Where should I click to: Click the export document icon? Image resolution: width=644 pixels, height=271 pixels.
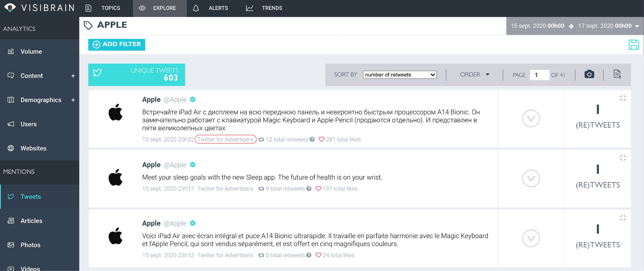point(617,74)
